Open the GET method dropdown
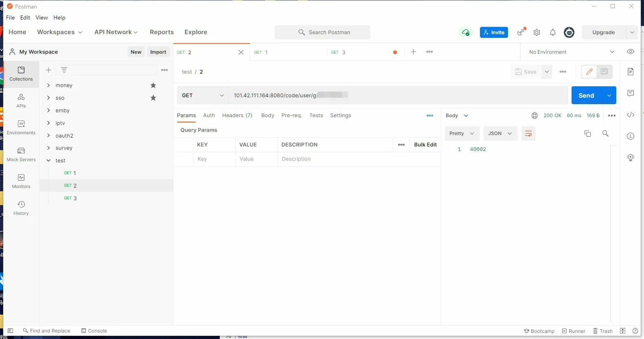Screen dimensions: 644x339 (x=203, y=96)
